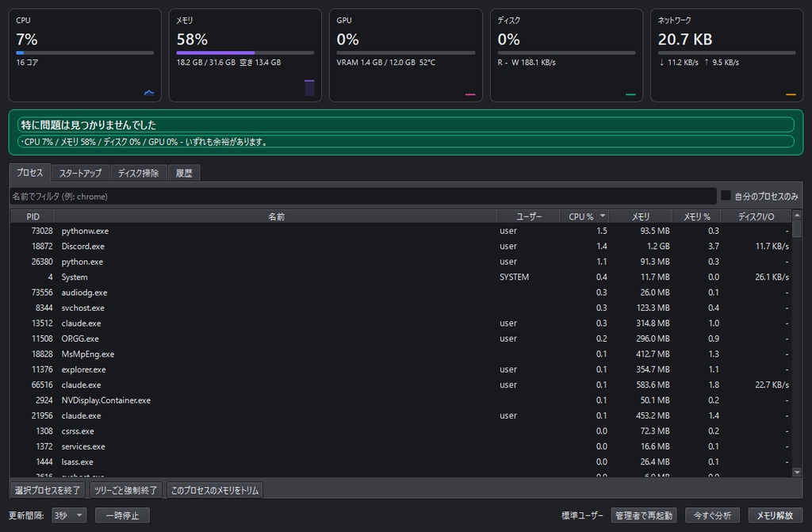Click the sort arrow in CPU % header
This screenshot has height=532, width=812.
[603, 216]
